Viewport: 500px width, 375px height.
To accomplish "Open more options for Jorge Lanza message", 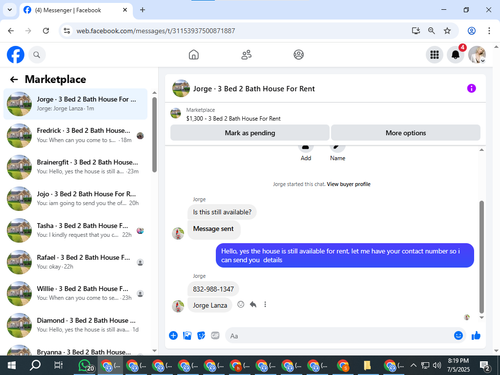I will point(265,304).
